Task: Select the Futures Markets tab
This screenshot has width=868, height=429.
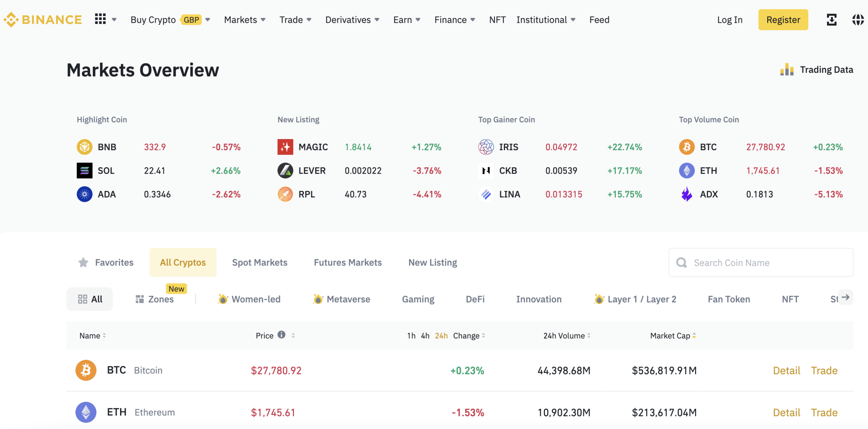Action: pos(348,262)
